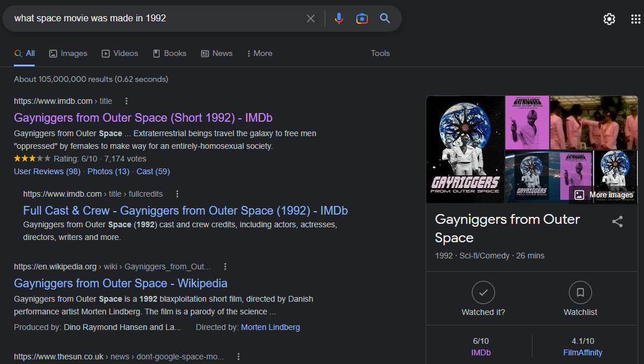Add the film to Watchlist
Screen dimensions: 644x364
(580, 299)
